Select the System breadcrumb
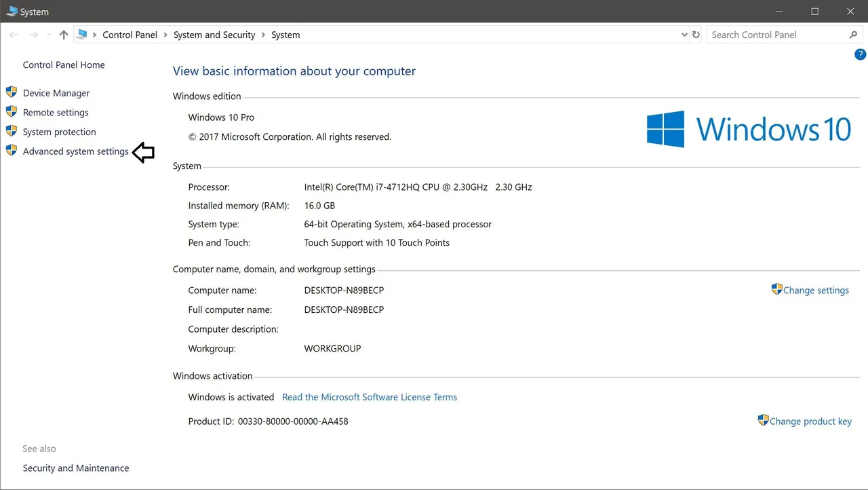 tap(285, 35)
